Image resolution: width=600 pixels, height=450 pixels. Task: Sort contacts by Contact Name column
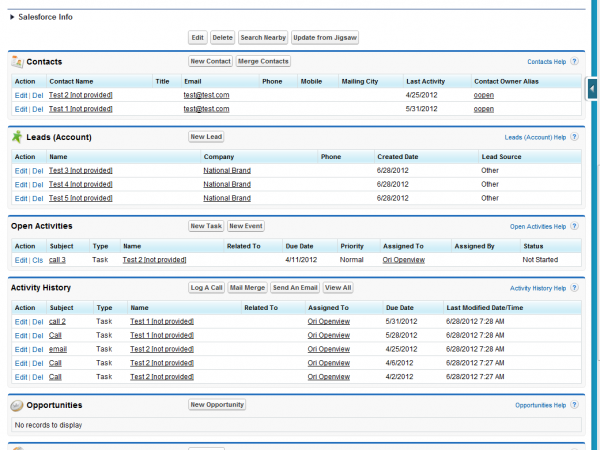(x=71, y=82)
